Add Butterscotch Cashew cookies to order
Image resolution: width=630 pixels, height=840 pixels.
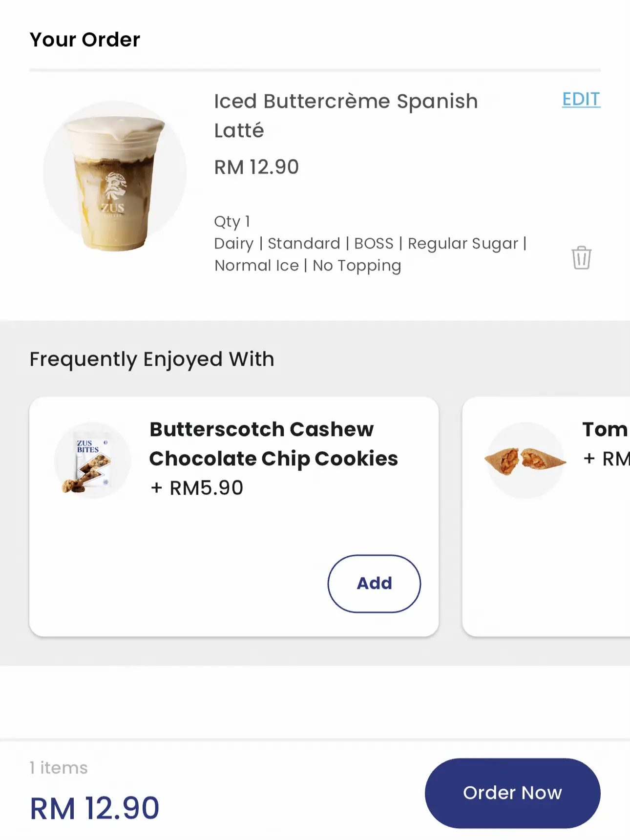point(374,583)
